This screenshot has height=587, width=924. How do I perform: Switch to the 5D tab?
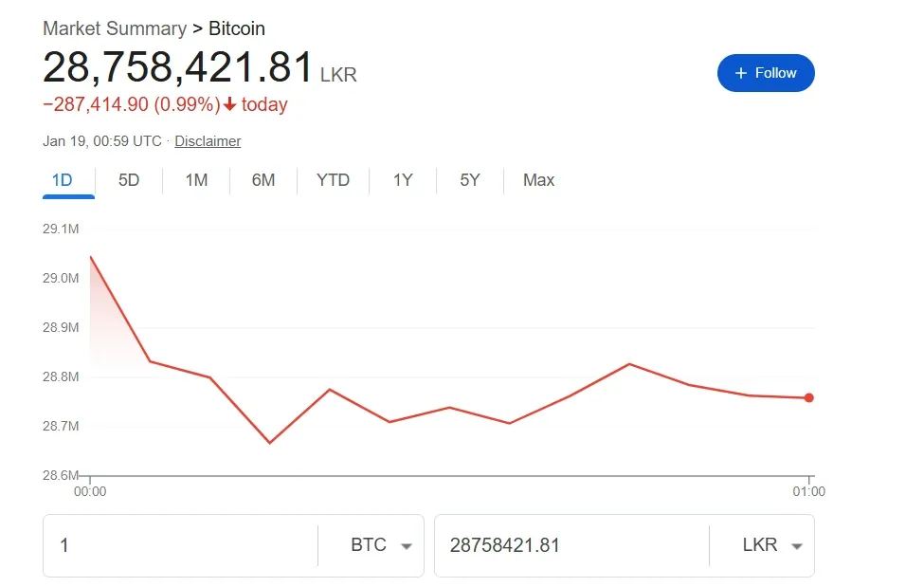coord(129,180)
